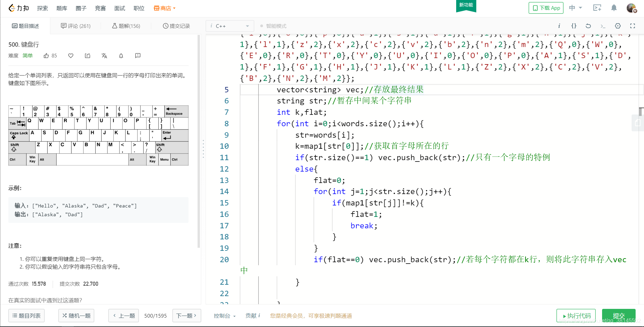Switch problem language with translate icon
The image size is (644, 327).
(104, 56)
